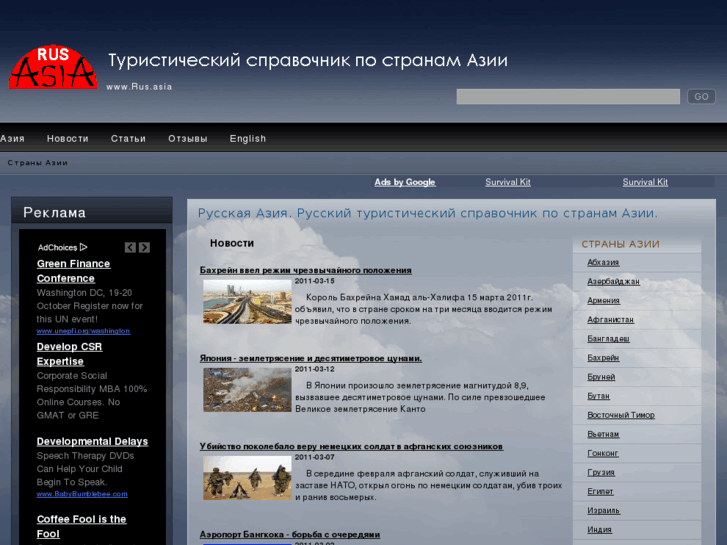Viewport: 727px width, 545px height.
Task: Open the German soldiers thumbnail image
Action: pos(233,477)
